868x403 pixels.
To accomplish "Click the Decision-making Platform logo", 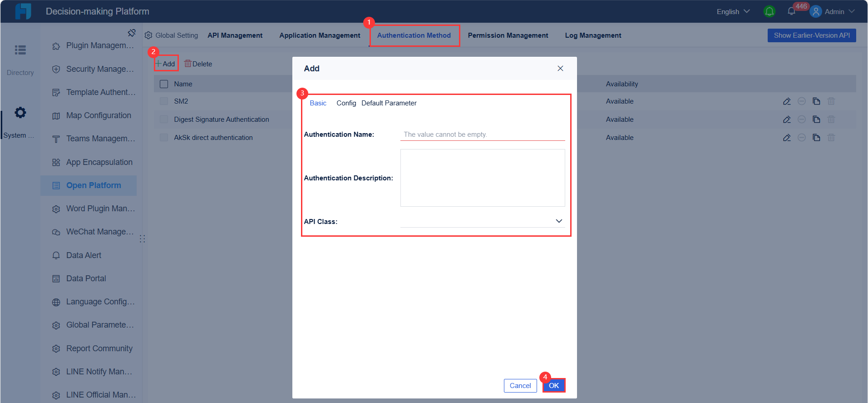I will click(23, 11).
